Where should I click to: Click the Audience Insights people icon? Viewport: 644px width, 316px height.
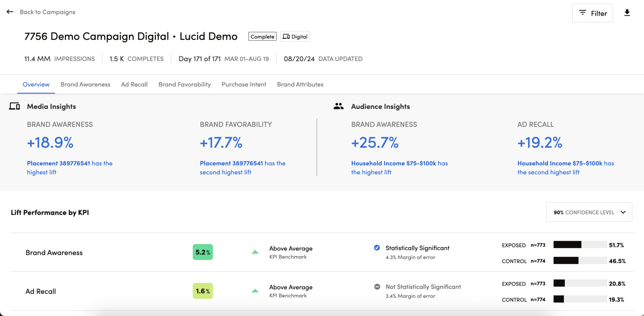click(338, 106)
